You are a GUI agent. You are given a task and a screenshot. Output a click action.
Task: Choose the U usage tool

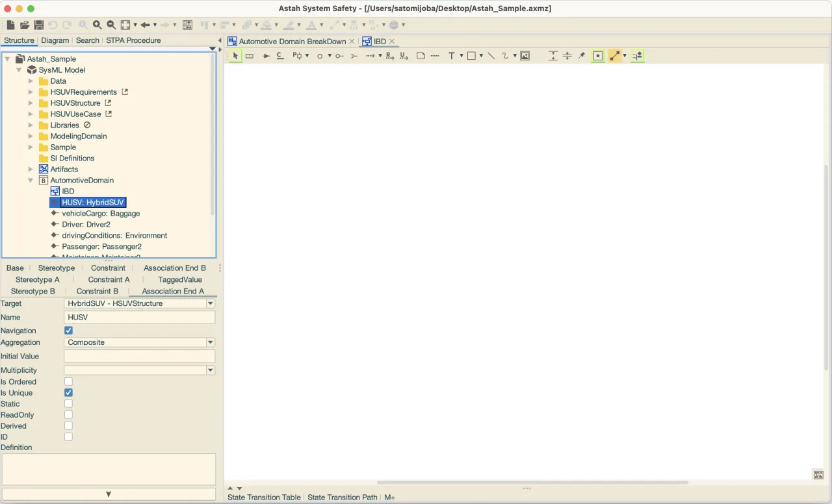pyautogui.click(x=404, y=56)
